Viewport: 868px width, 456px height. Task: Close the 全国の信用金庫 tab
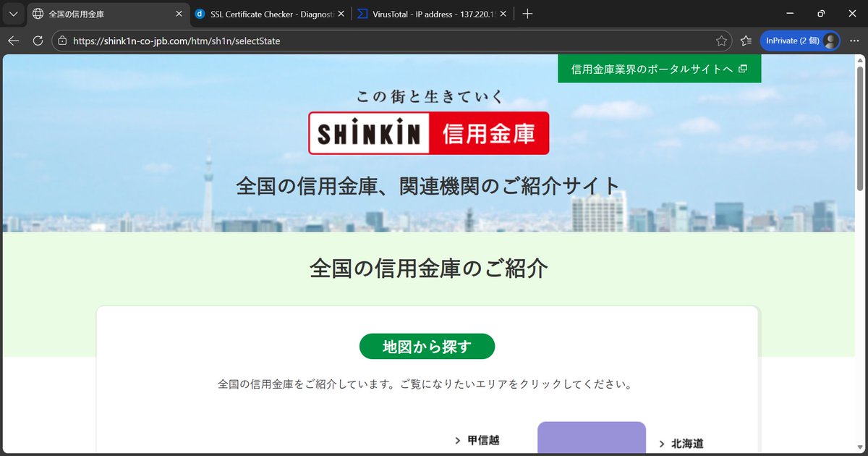pos(179,14)
